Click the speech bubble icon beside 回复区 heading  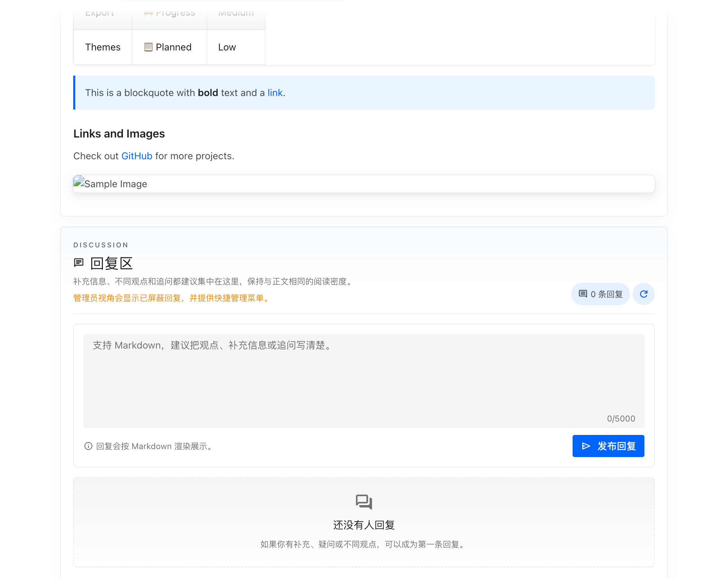79,262
